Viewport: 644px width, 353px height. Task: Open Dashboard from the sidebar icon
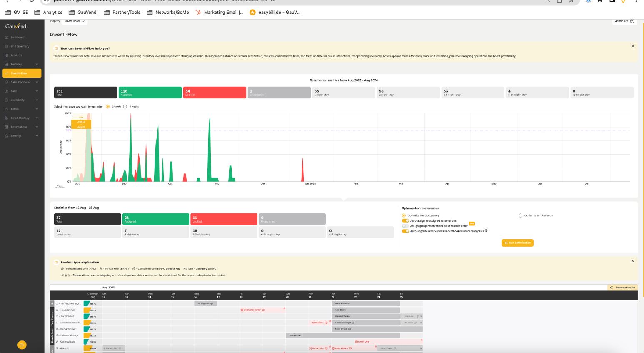click(x=6, y=38)
